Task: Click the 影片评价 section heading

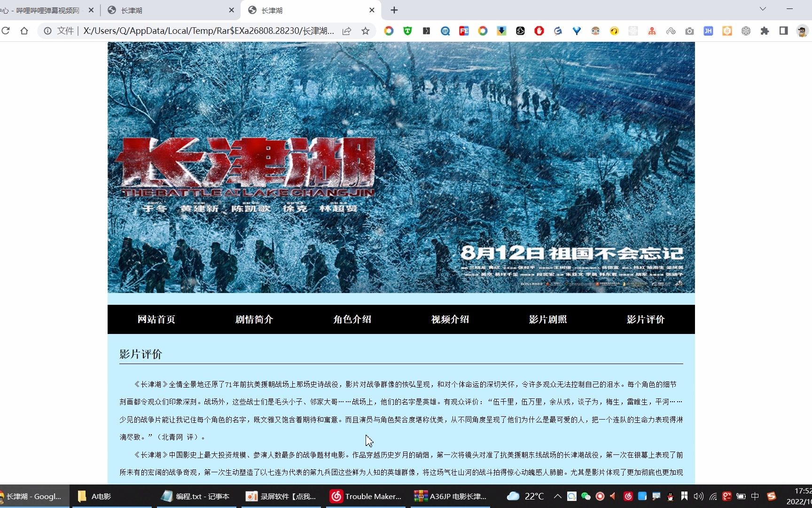Action: tap(141, 354)
